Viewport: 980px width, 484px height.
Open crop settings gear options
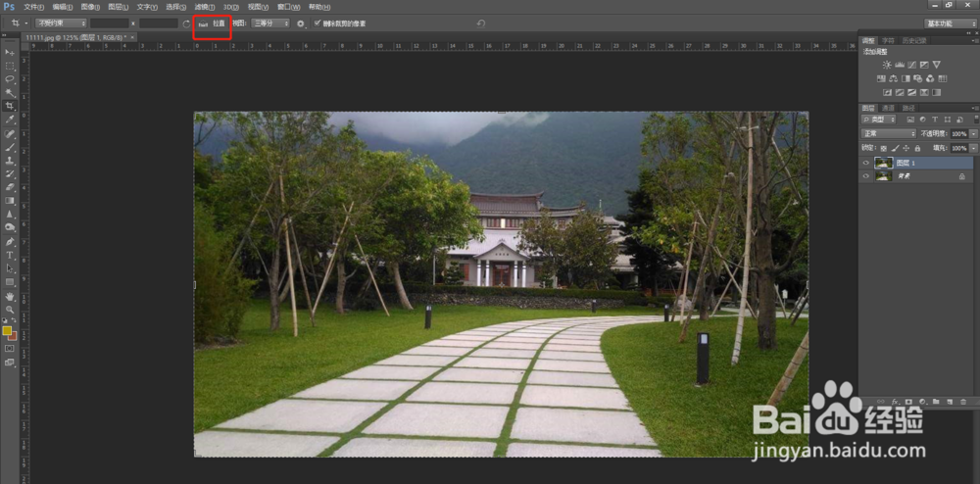301,24
